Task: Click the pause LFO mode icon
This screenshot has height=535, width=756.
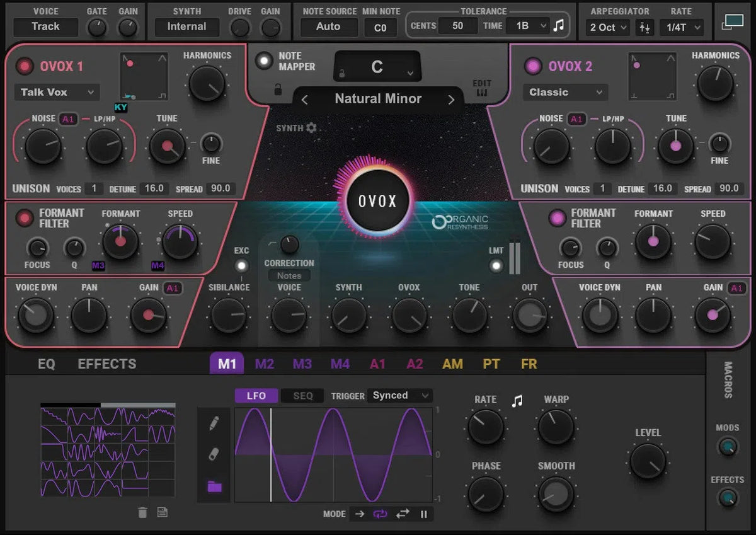Action: (423, 514)
